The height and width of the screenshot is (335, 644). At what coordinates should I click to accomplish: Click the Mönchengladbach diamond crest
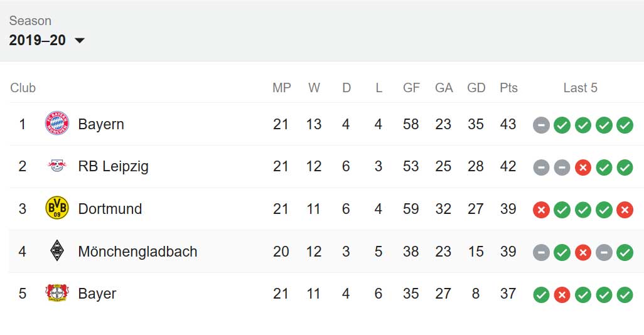coord(56,250)
